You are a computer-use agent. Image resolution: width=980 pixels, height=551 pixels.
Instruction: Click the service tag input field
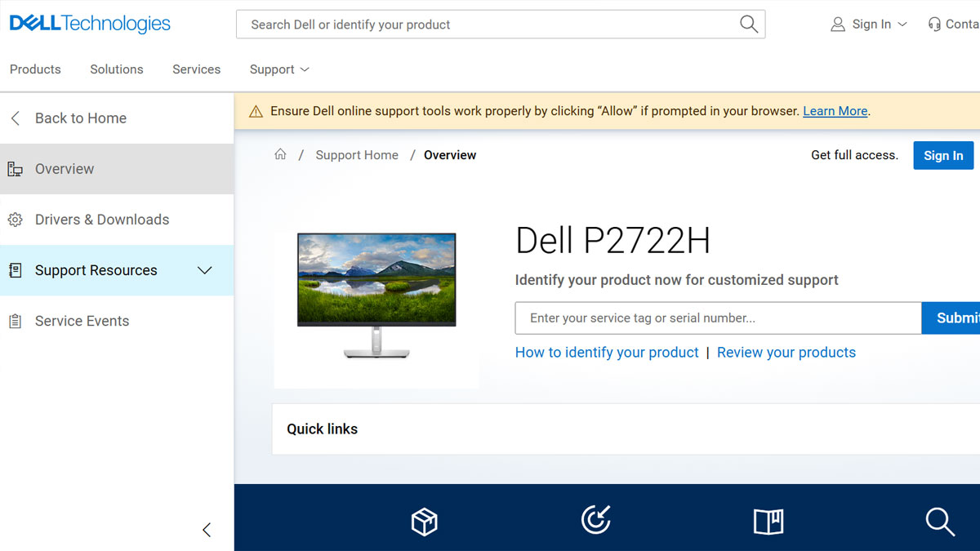tap(718, 318)
